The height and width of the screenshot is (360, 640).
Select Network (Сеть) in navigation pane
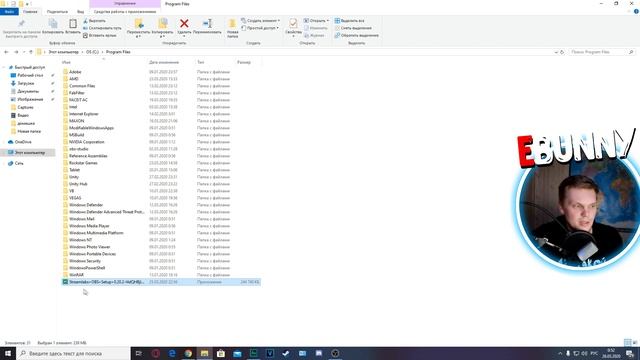point(19,163)
